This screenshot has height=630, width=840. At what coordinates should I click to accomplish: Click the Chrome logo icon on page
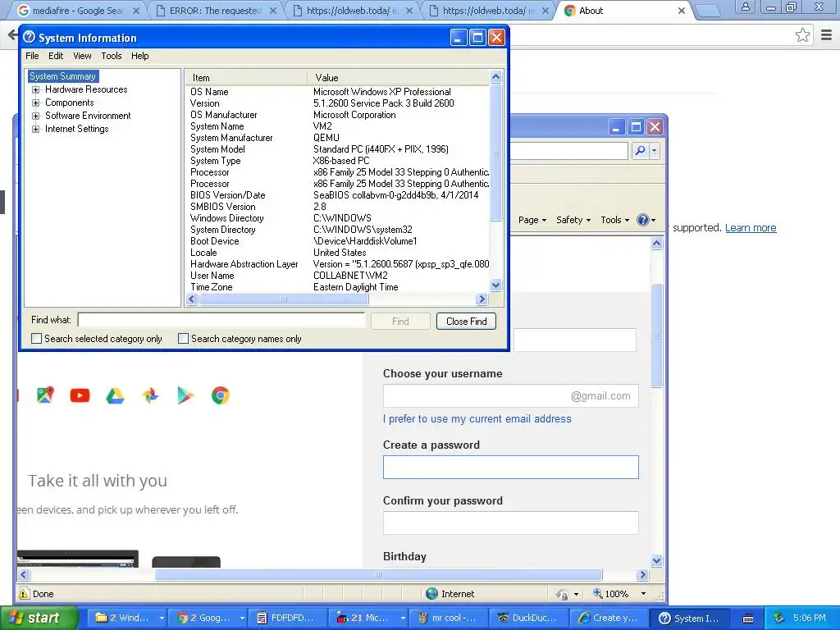pyautogui.click(x=220, y=395)
